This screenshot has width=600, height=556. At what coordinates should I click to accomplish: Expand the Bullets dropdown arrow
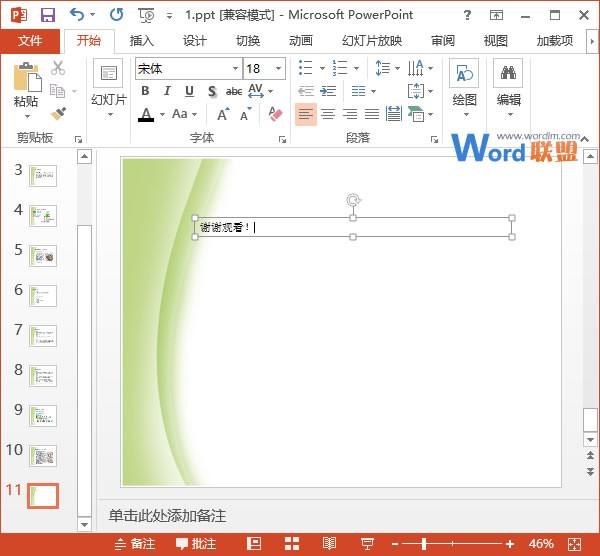[322, 68]
